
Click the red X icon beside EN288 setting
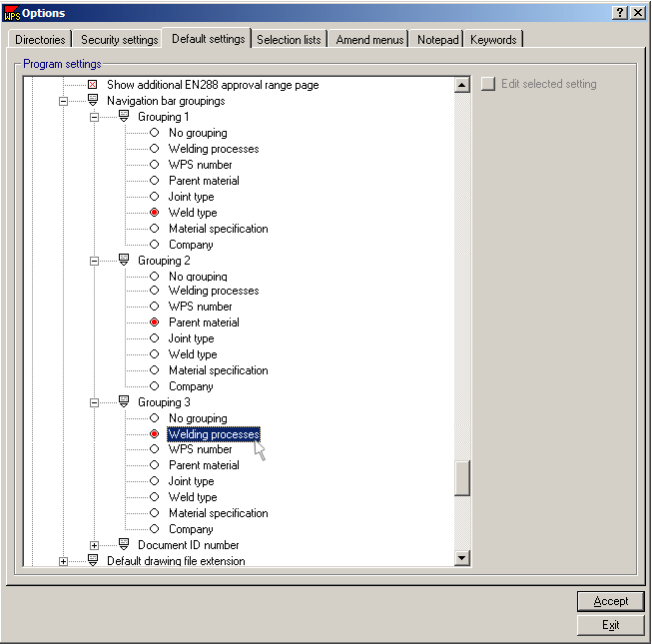(93, 85)
